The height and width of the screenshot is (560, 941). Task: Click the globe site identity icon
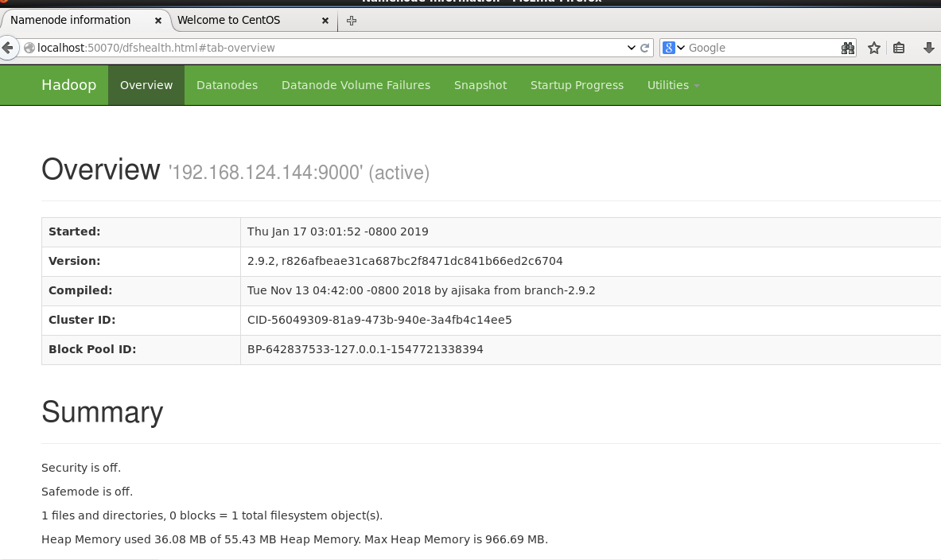[29, 48]
